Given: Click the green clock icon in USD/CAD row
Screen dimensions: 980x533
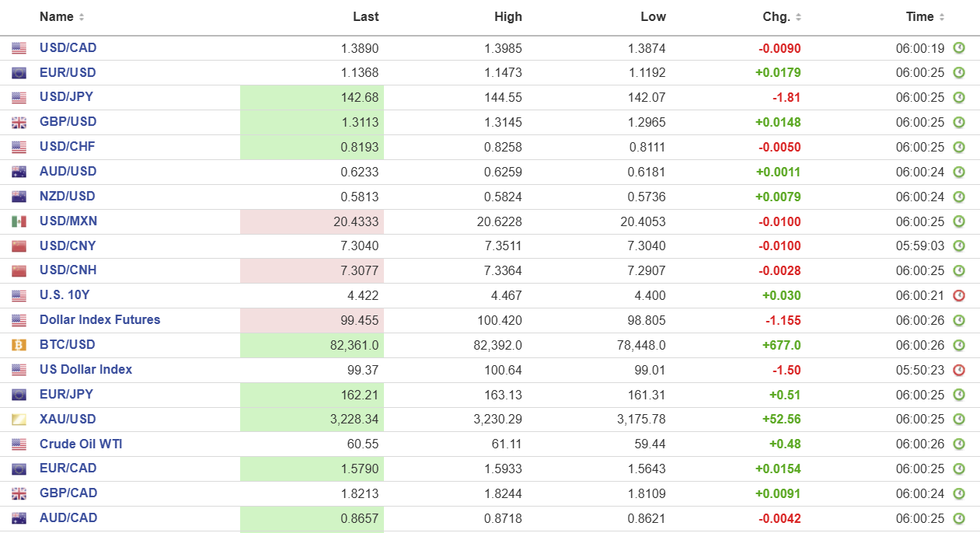Looking at the screenshot, I should (x=959, y=48).
